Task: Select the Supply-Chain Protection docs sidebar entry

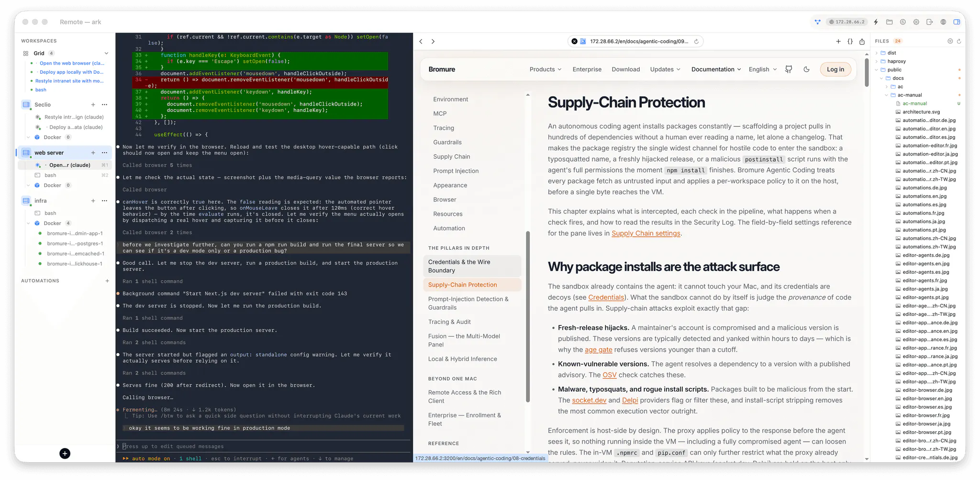Action: pos(472,285)
